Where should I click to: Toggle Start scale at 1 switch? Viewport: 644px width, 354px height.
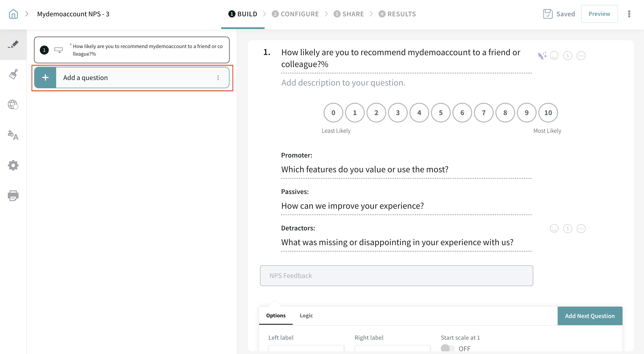448,348
